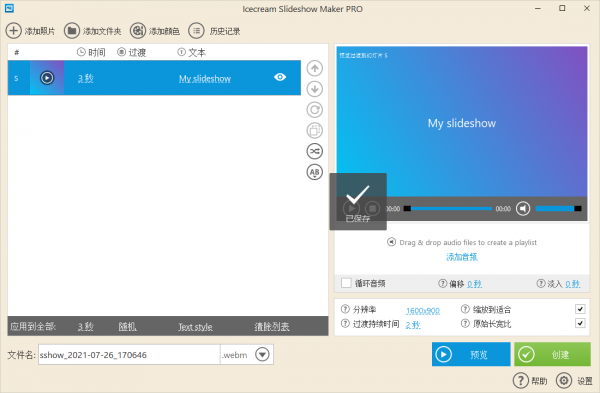This screenshot has width=600, height=393.
Task: Click the Icecream Slideshow Maker app icon
Action: click(x=9, y=8)
